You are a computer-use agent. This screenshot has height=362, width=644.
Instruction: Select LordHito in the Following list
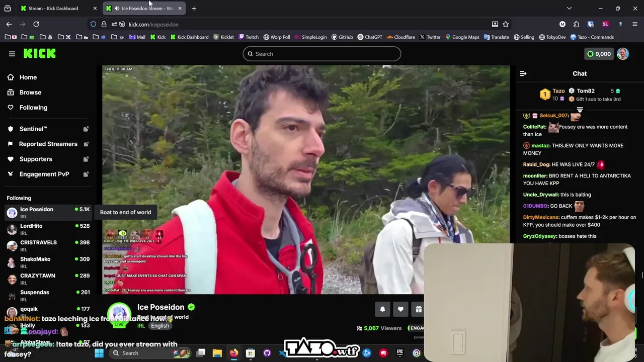pyautogui.click(x=48, y=229)
